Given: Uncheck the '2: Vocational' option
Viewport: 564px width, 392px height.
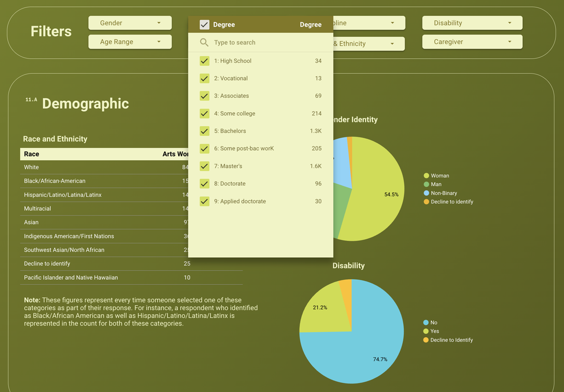Looking at the screenshot, I should [204, 78].
